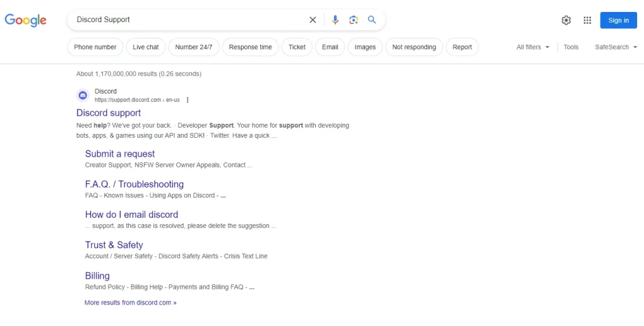
Task: Click the magnifying glass search icon
Action: coord(372,20)
